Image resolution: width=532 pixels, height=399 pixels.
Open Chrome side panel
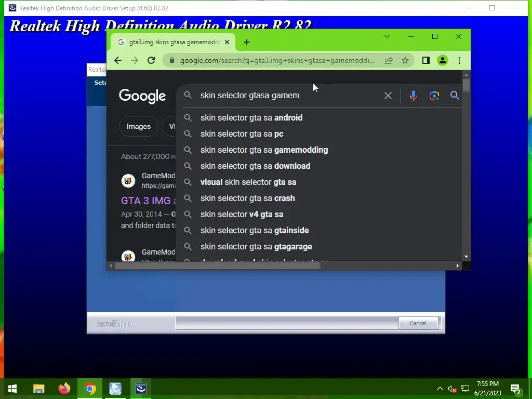[x=426, y=60]
